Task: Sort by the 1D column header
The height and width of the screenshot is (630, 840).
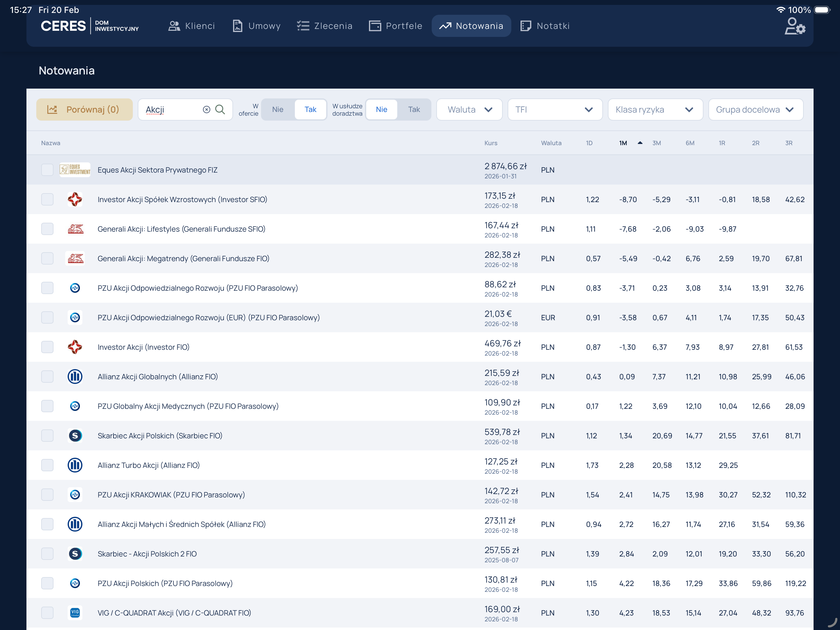Action: pyautogui.click(x=589, y=143)
